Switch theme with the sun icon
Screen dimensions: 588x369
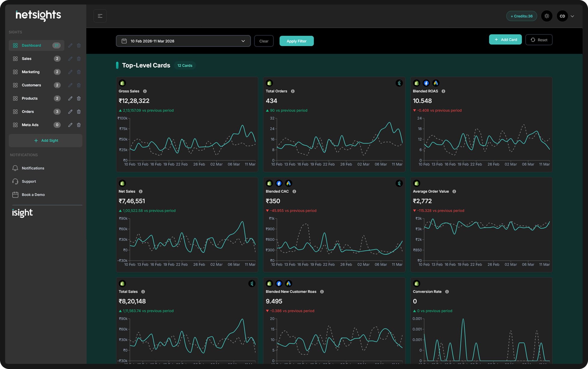(x=547, y=16)
